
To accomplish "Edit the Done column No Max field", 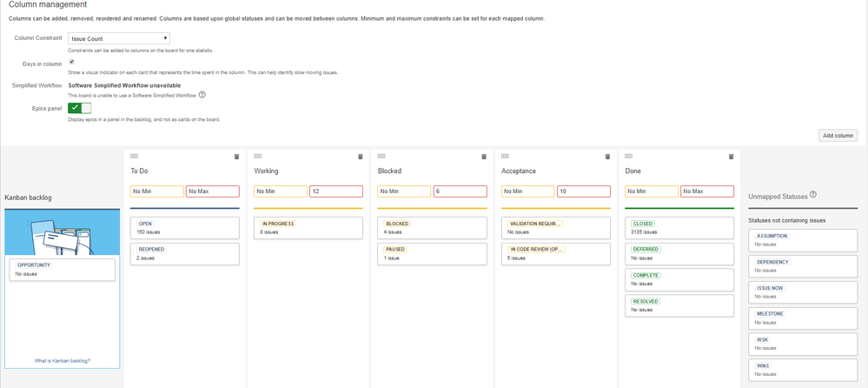I will tap(707, 191).
